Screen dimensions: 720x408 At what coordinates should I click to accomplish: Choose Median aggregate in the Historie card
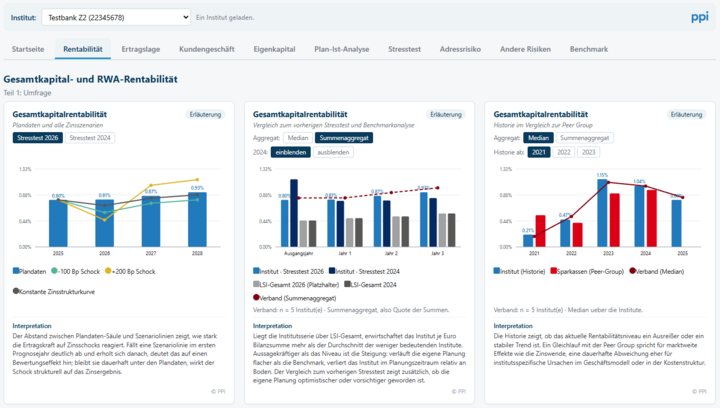pyautogui.click(x=539, y=138)
